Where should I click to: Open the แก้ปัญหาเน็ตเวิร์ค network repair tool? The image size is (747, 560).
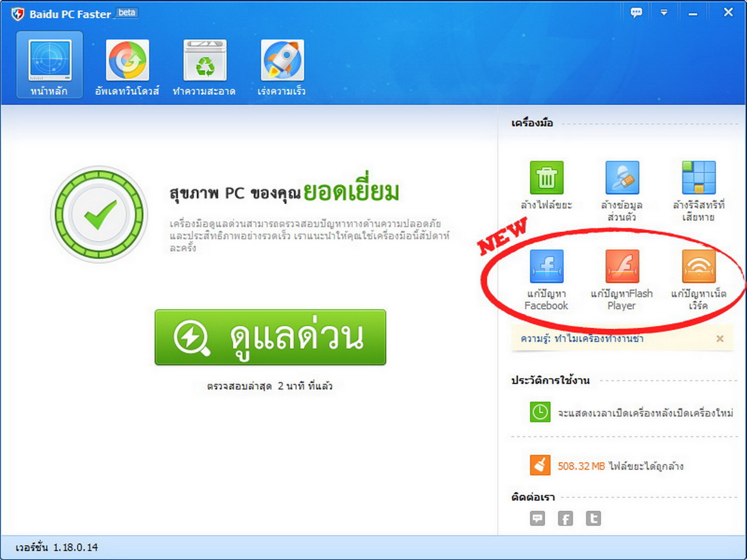pyautogui.click(x=698, y=266)
